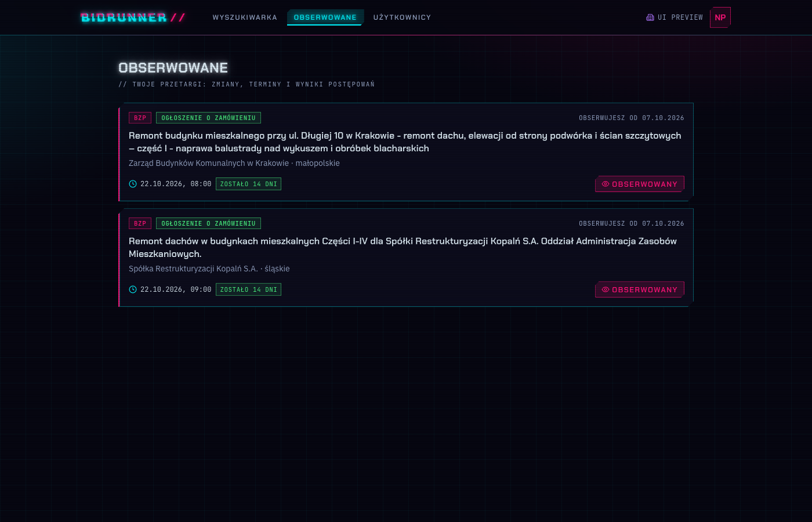Click the BIDRUNNER logo
The height and width of the screenshot is (522, 812).
133,17
